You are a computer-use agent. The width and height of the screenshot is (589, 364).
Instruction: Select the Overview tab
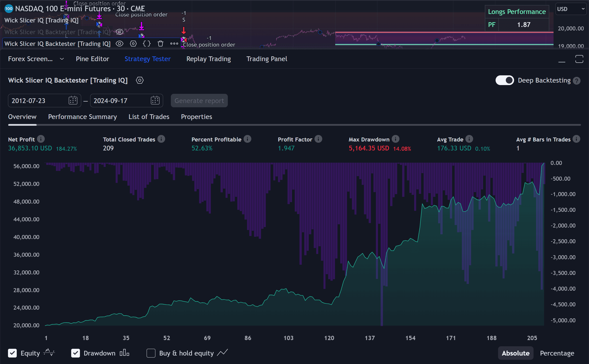click(x=22, y=117)
